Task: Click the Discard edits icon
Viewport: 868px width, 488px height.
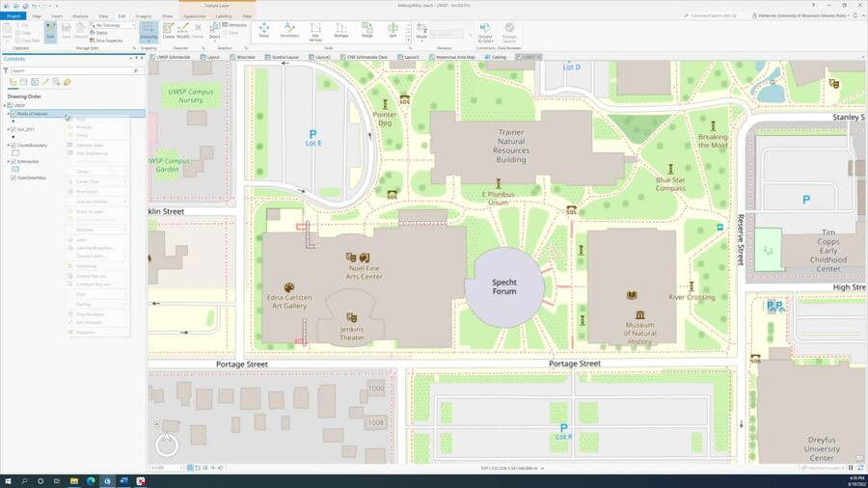Action: [80, 31]
